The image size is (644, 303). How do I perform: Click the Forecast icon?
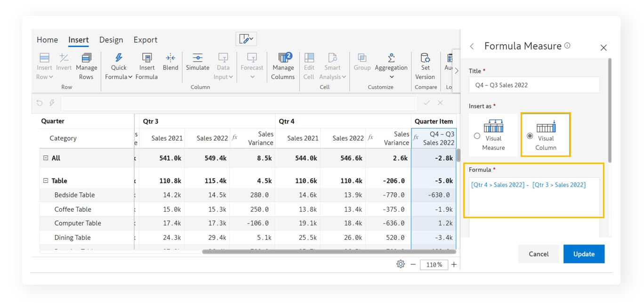click(x=252, y=57)
